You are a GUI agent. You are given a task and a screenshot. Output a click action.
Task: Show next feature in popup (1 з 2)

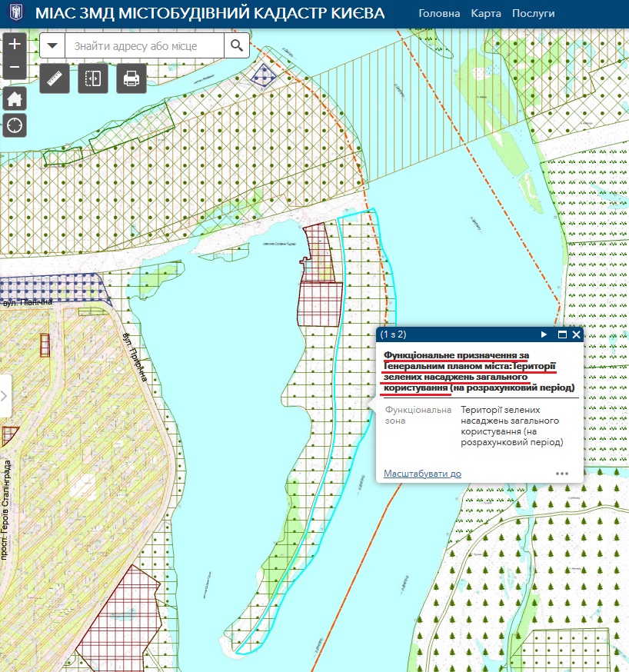click(544, 335)
